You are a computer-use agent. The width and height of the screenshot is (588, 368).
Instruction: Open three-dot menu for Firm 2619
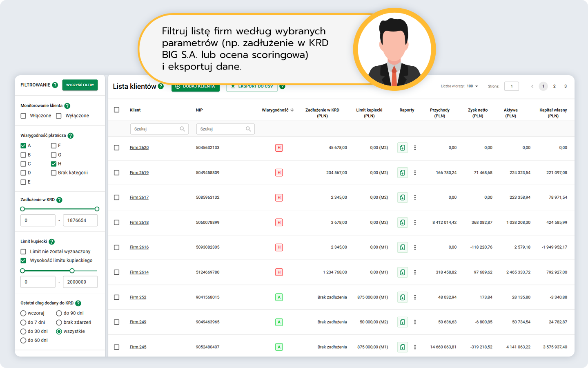(x=415, y=173)
